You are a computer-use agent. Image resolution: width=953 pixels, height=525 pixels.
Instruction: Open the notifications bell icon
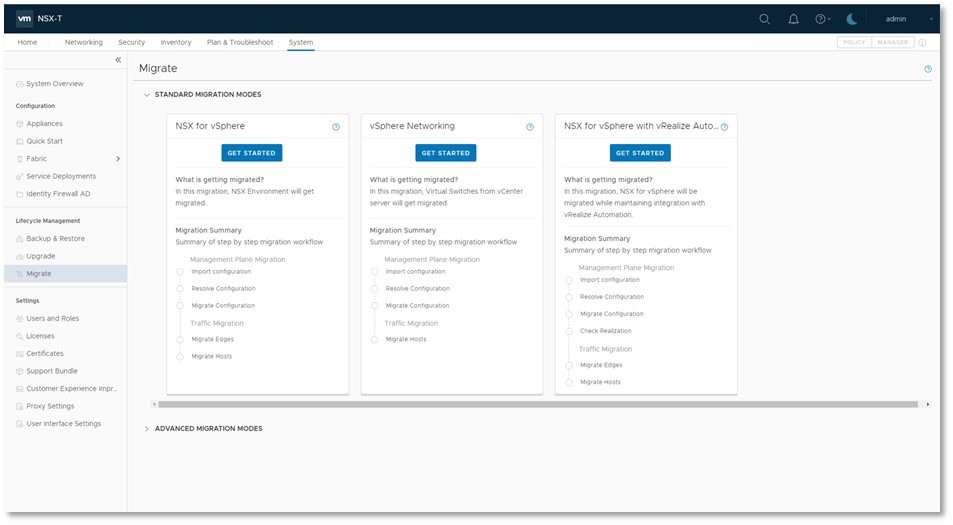tap(793, 19)
